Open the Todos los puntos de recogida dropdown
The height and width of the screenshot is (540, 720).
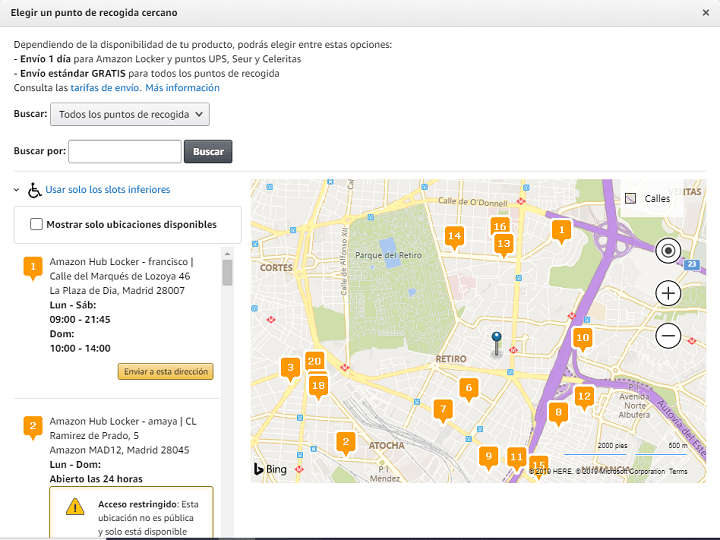[x=130, y=114]
